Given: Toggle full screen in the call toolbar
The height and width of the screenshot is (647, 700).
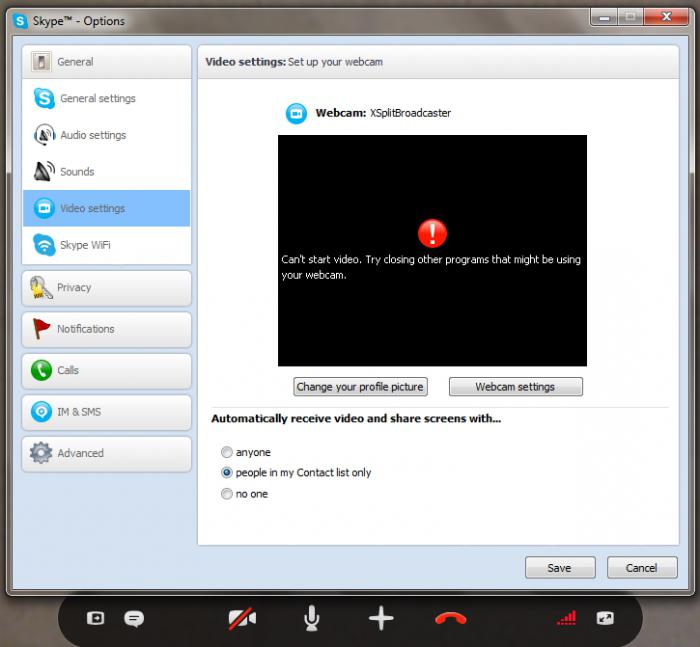Looking at the screenshot, I should coord(605,618).
